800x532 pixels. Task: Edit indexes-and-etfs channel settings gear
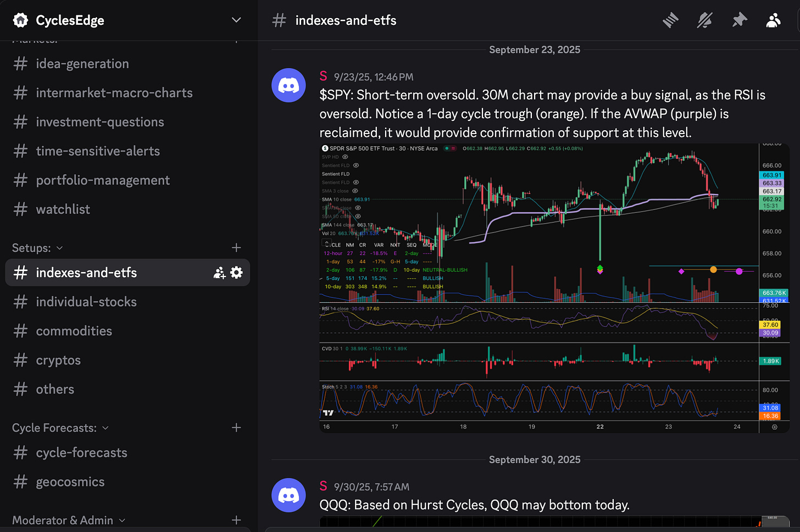click(237, 273)
